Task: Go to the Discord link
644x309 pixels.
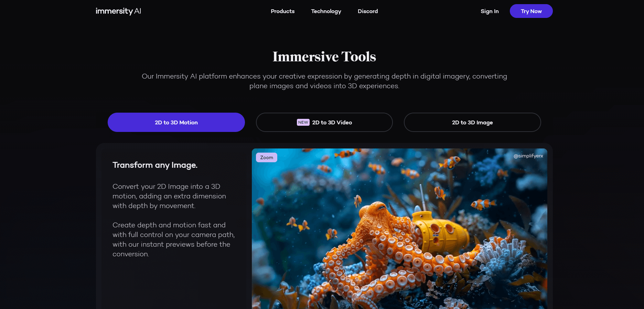Action: pyautogui.click(x=368, y=11)
